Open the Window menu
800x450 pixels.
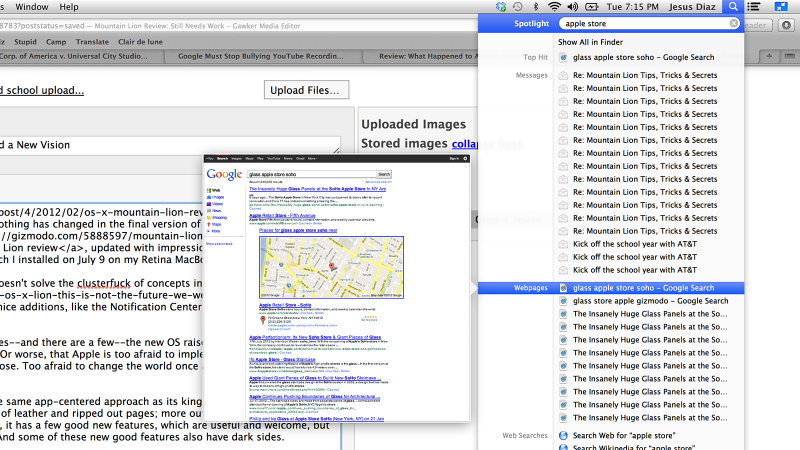coord(32,7)
